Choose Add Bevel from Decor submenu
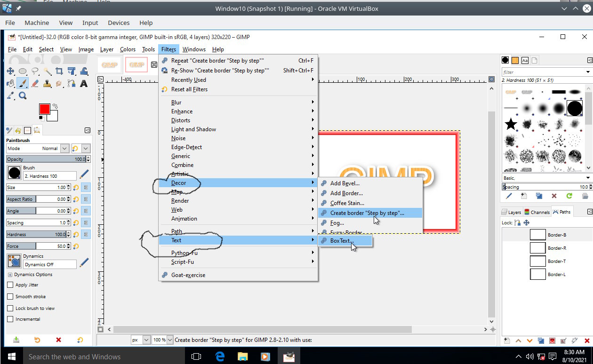 pos(370,183)
